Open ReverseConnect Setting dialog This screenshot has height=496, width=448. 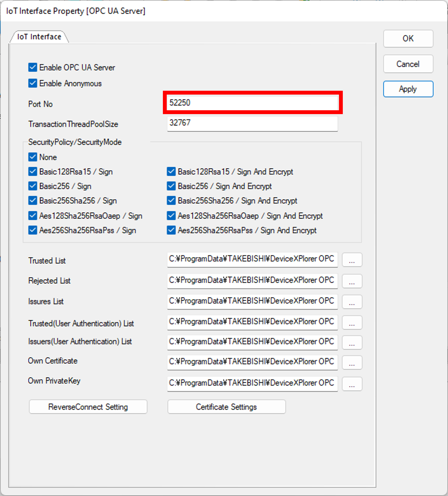click(88, 407)
